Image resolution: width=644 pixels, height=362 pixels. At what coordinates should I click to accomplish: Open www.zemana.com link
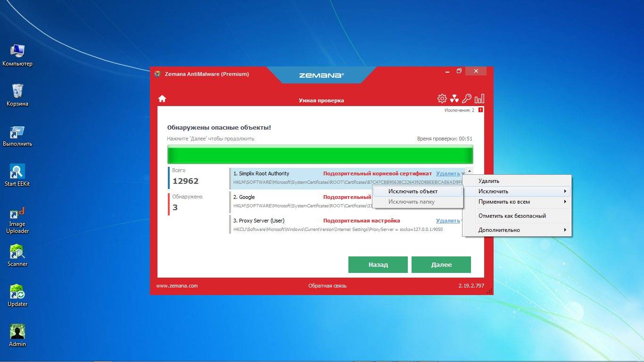177,286
